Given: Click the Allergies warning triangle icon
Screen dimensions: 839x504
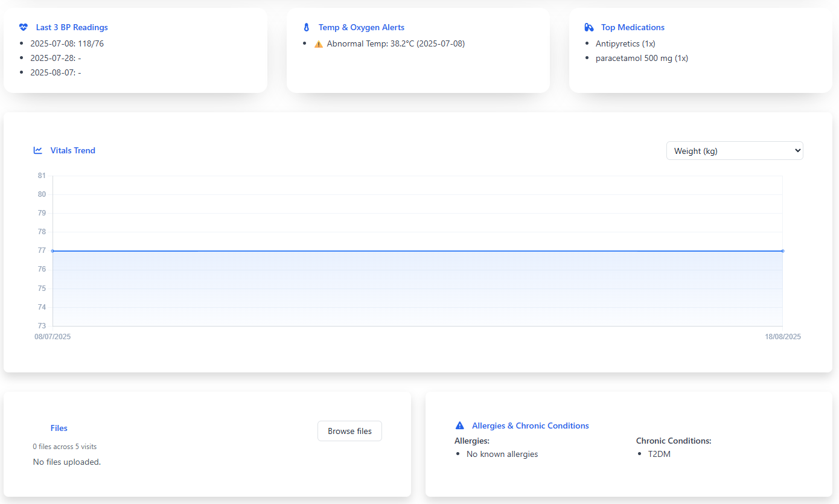Looking at the screenshot, I should click(459, 426).
